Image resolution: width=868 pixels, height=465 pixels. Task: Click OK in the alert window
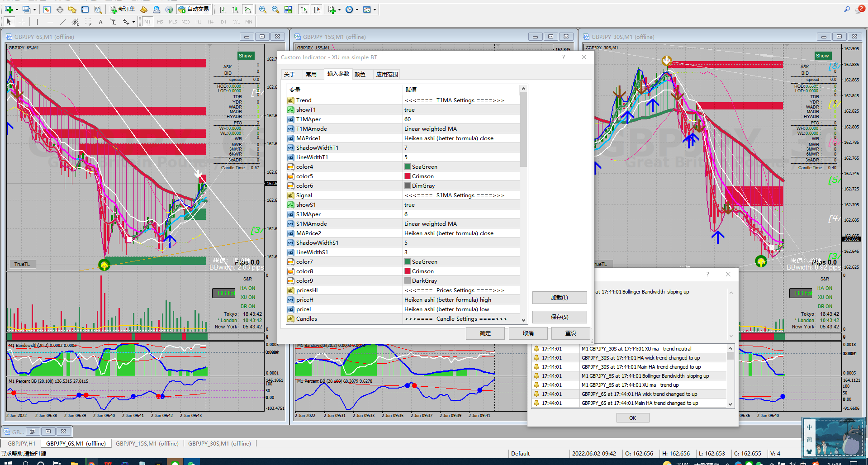pos(632,418)
